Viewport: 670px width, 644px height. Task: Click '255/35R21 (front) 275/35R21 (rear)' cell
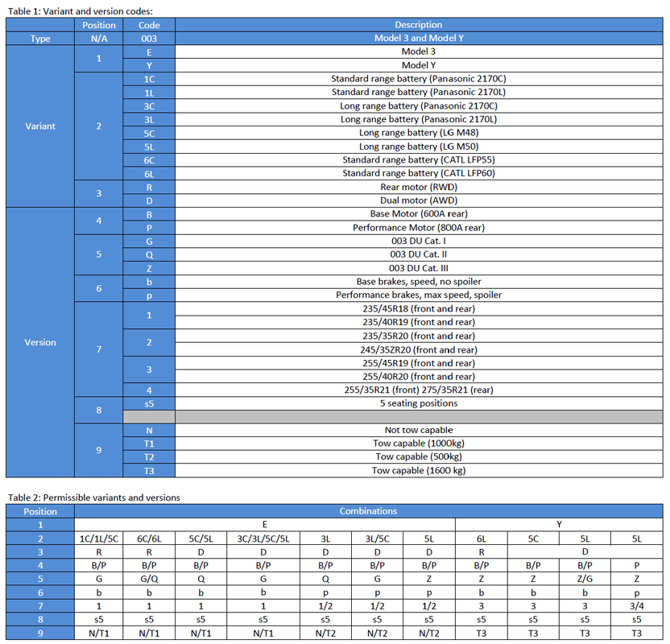[419, 390]
